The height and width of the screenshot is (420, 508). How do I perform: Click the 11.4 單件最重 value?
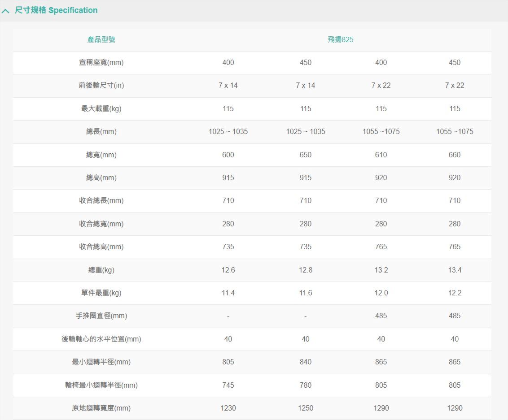228,293
